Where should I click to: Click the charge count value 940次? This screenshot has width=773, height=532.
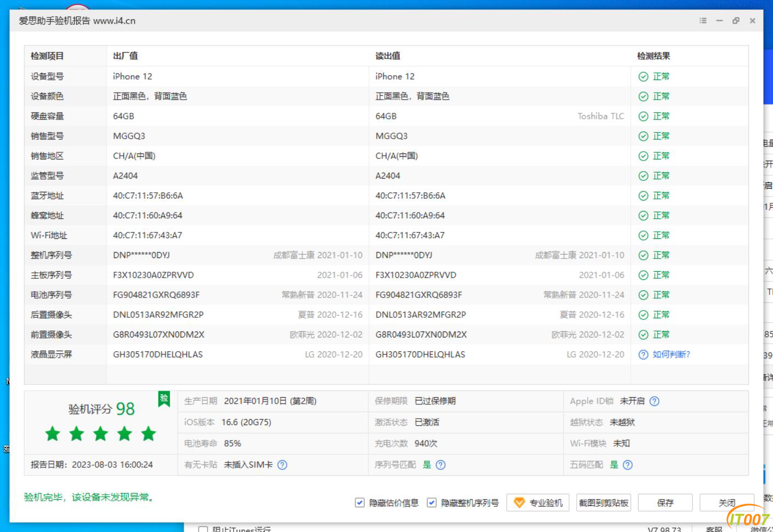(425, 443)
